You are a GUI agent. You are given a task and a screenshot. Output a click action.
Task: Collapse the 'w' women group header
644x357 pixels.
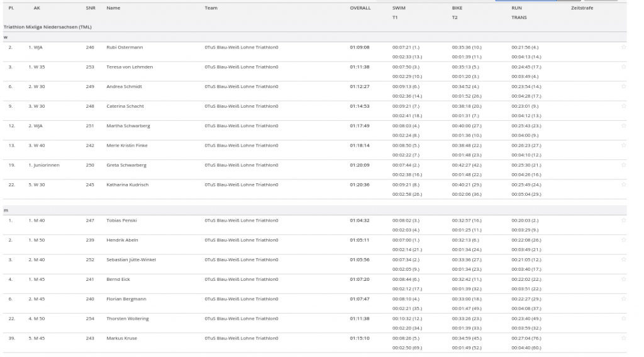(6, 37)
